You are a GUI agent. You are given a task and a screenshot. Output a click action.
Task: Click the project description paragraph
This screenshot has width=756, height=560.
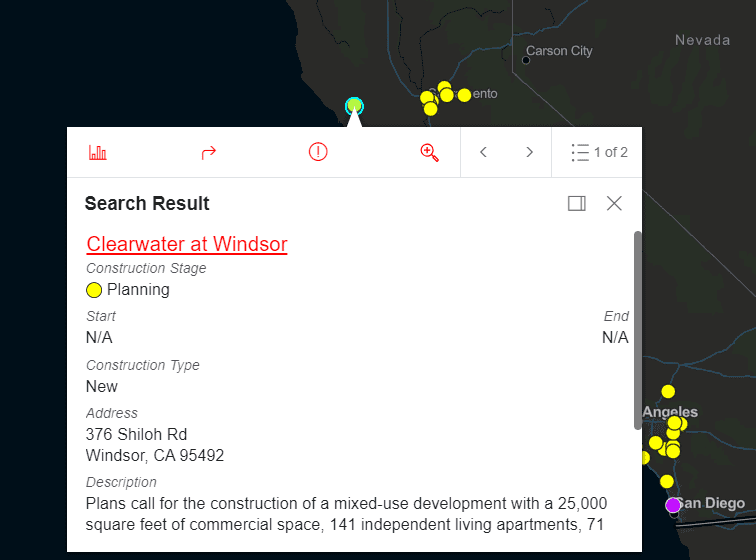coord(346,513)
